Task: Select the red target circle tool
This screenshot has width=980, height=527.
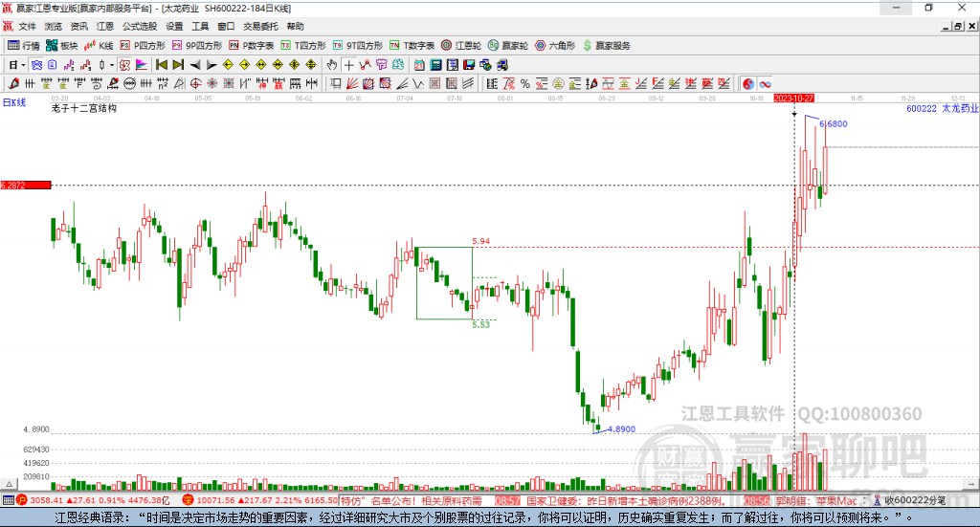Action: [x=195, y=83]
